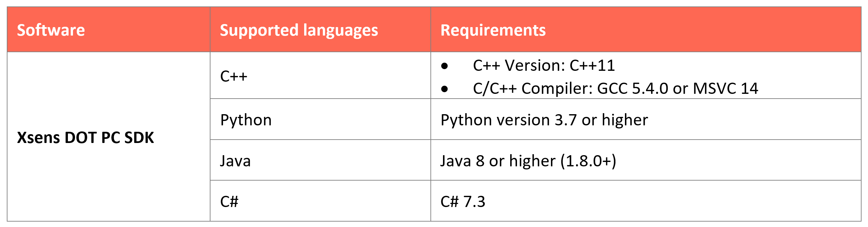
Task: Click the word higher in the Python requirement
Action: click(625, 120)
